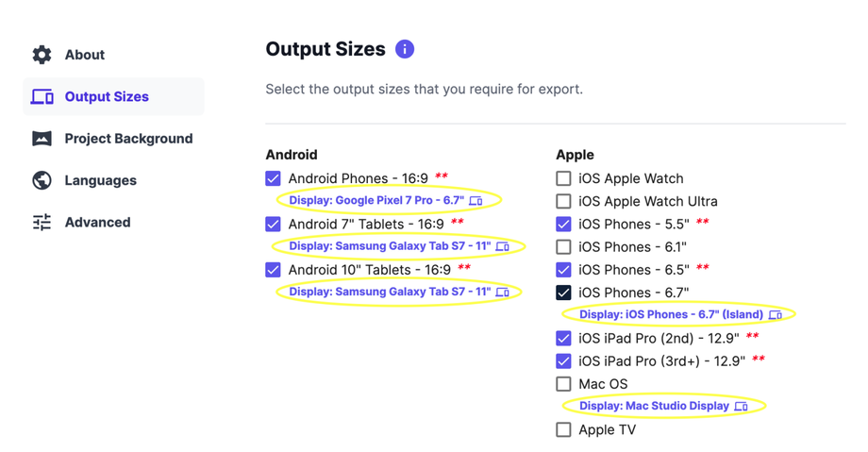This screenshot has width=868, height=452.
Task: Click Display: Mac Studio Display link
Action: pos(654,407)
